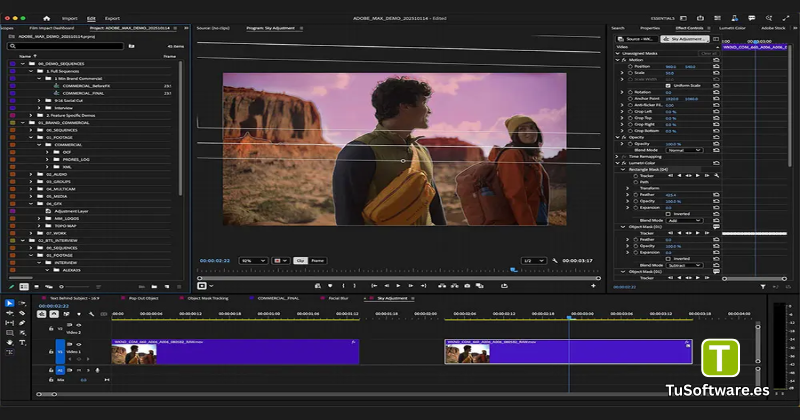Screen dimensions: 800x420
Task: Reset Position parameter in Effect Controls
Action: pyautogui.click(x=716, y=66)
